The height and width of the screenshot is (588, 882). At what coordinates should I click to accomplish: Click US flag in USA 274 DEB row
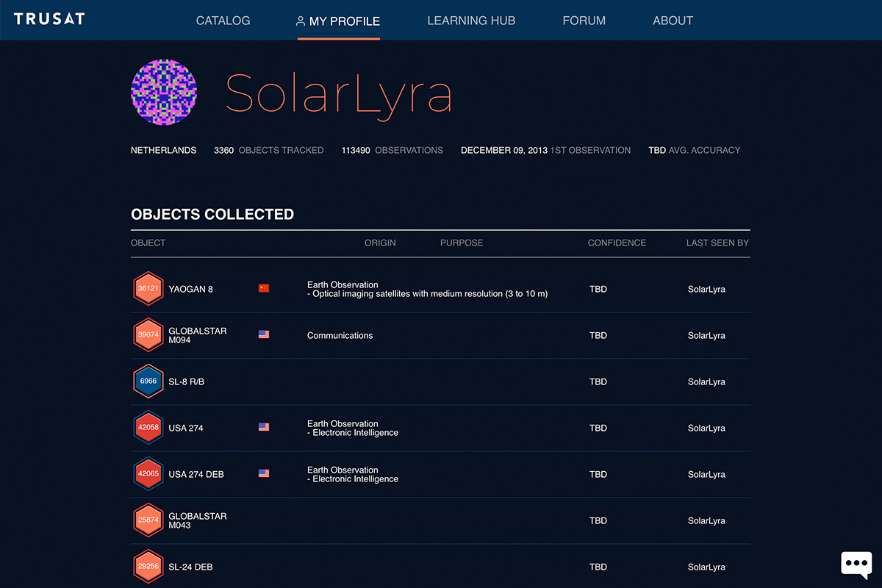pos(264,473)
